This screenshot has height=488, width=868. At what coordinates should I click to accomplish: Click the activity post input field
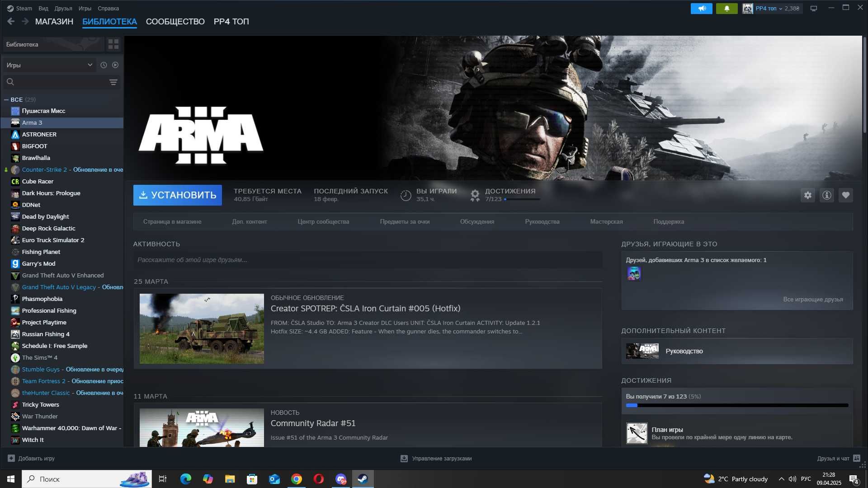(x=368, y=260)
